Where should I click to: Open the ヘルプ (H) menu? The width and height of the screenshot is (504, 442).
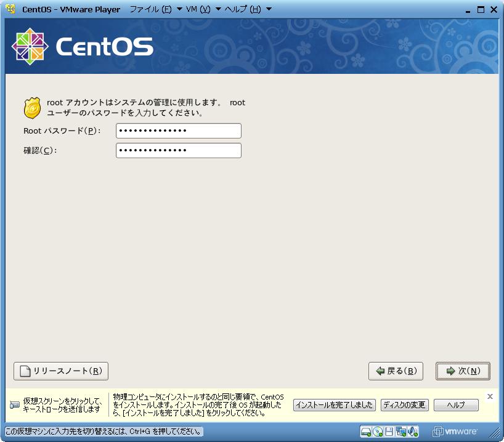tap(243, 9)
